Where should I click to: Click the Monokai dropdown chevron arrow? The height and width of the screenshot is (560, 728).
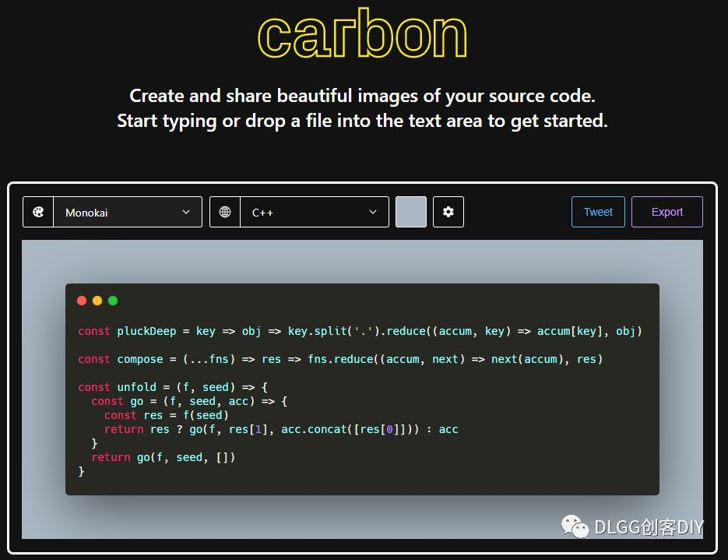[x=186, y=212]
